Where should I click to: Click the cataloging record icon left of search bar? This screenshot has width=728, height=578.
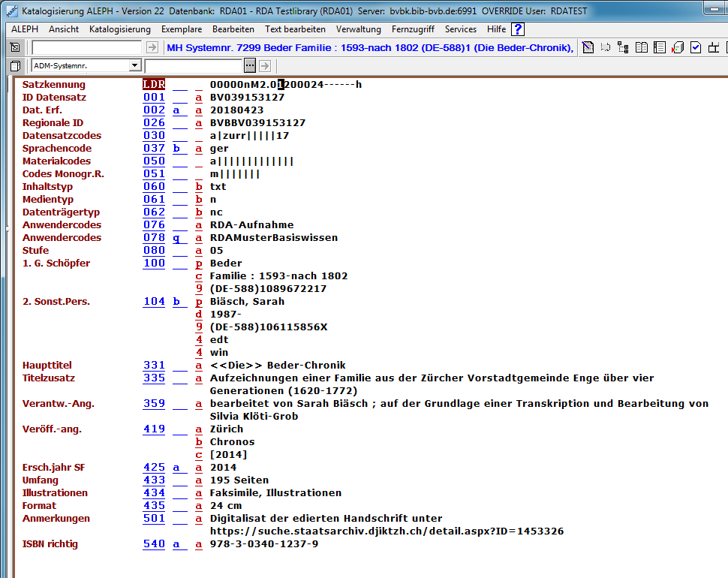coord(16,48)
